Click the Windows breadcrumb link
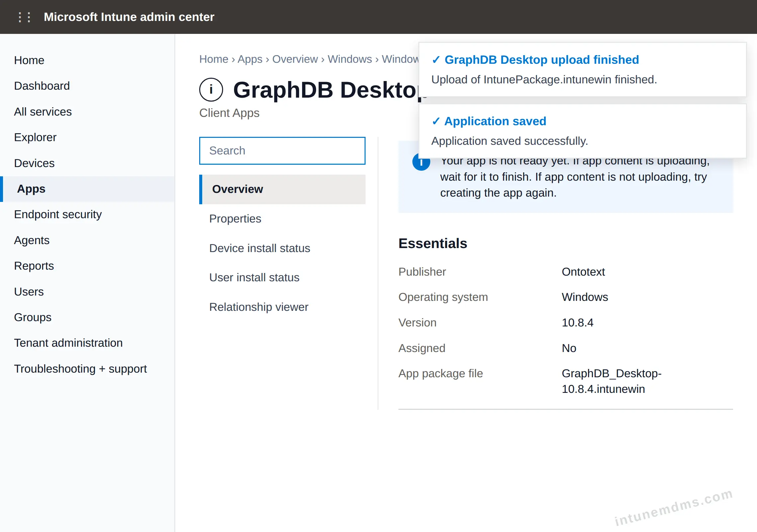This screenshot has height=532, width=757. tap(350, 59)
